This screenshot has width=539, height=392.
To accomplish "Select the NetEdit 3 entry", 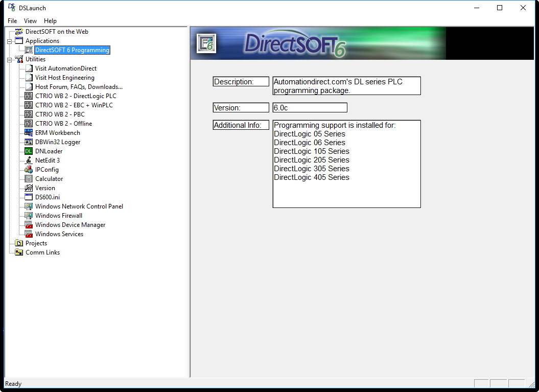I will coord(48,160).
